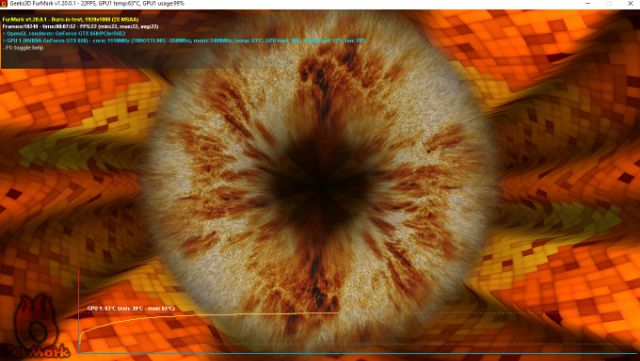Click the GPU 1 temperature min/max label
Image resolution: width=640 pixels, height=361 pixels.
pos(131,308)
